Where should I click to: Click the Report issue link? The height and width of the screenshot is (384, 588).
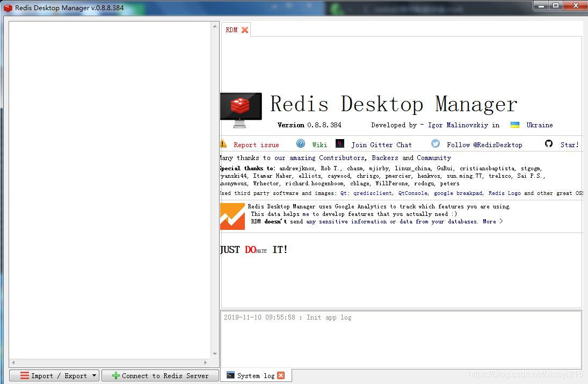(x=256, y=145)
